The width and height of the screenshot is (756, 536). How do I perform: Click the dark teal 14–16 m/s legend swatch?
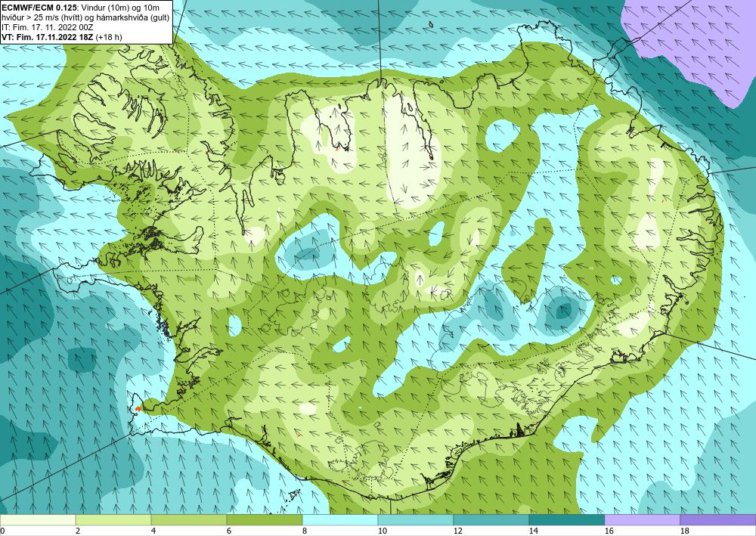click(x=566, y=519)
